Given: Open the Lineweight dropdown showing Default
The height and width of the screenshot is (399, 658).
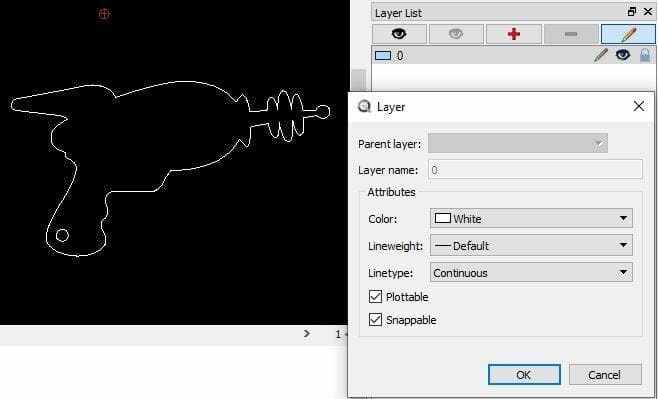Looking at the screenshot, I should coord(531,245).
